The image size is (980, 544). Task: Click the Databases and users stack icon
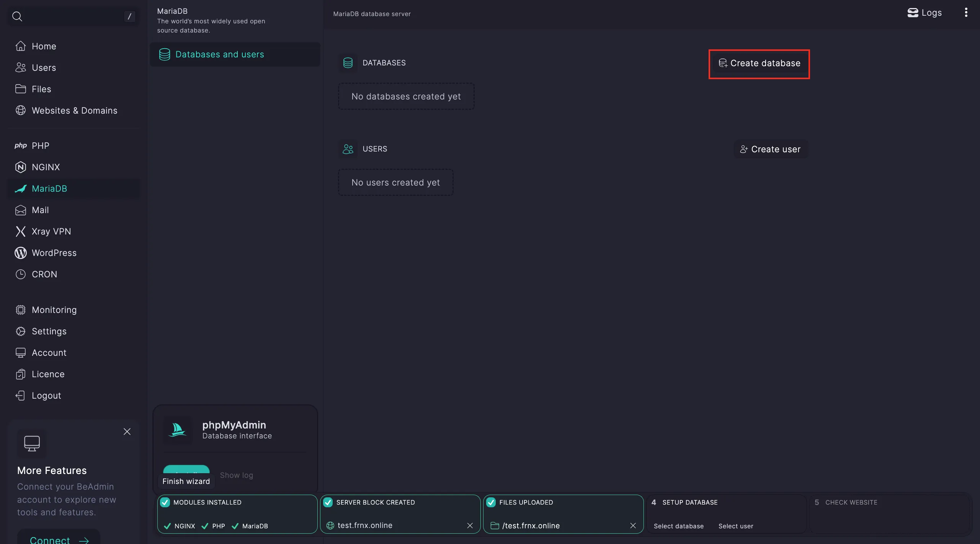(165, 54)
